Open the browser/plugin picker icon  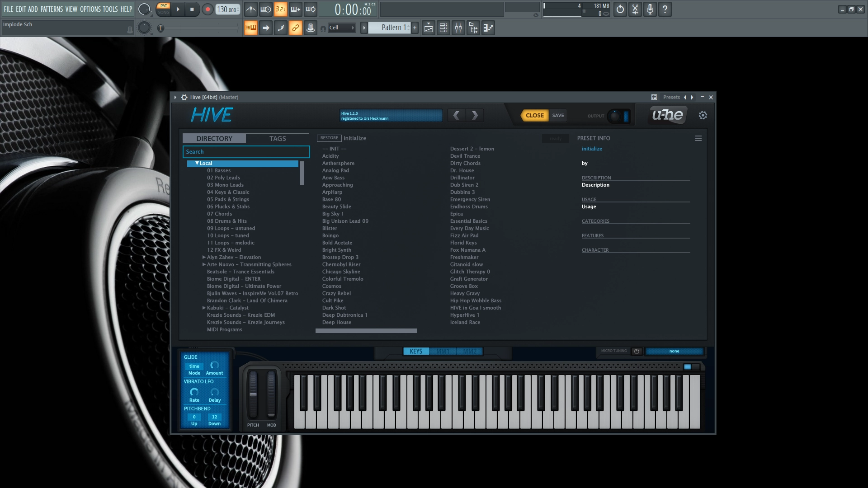[473, 28]
